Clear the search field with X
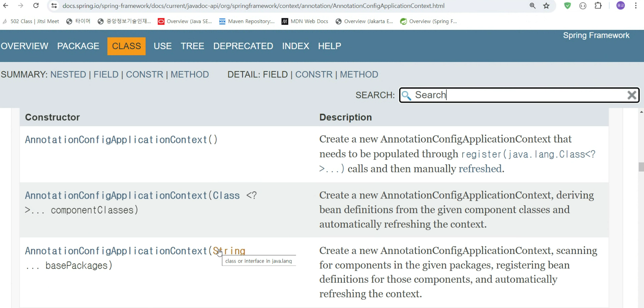Viewport: 644px width, 308px height. coord(632,95)
